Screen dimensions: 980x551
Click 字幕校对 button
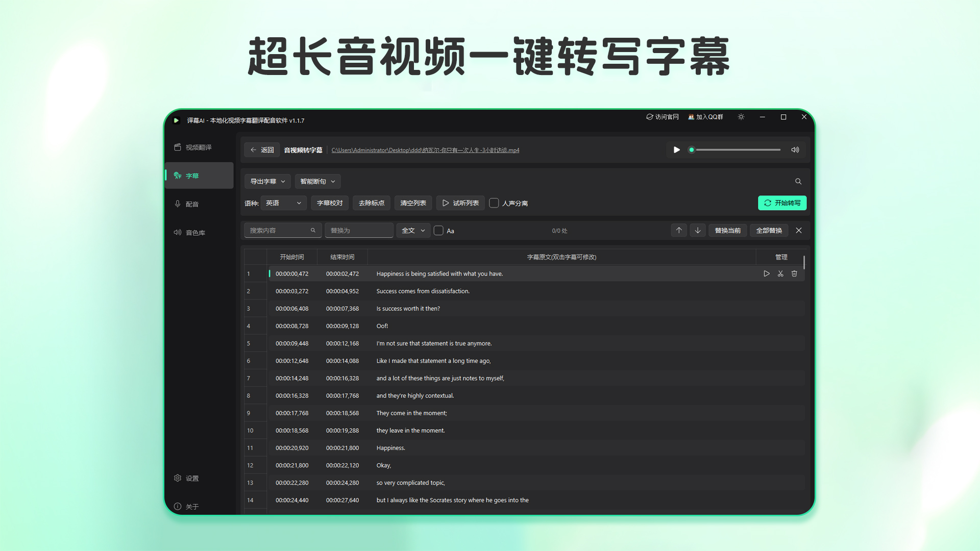330,203
